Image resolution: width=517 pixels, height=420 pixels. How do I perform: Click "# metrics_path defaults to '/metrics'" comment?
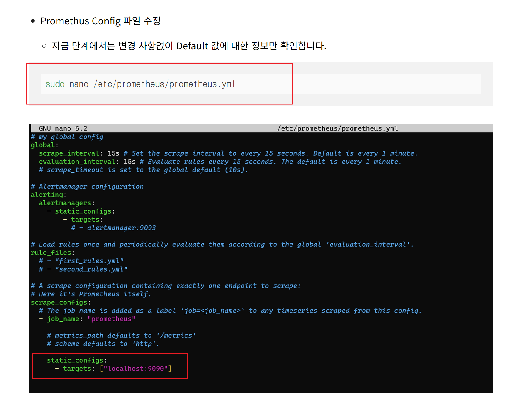pos(121,336)
